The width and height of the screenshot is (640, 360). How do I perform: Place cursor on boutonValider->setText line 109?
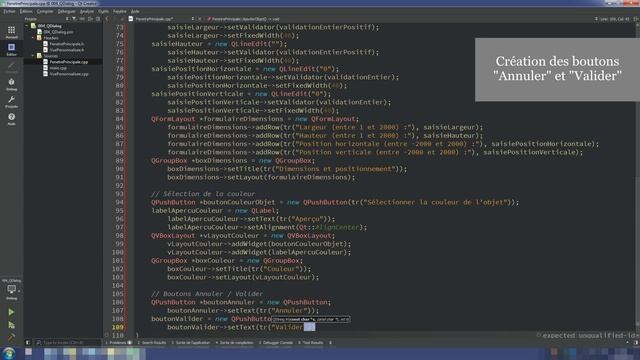[x=241, y=327]
